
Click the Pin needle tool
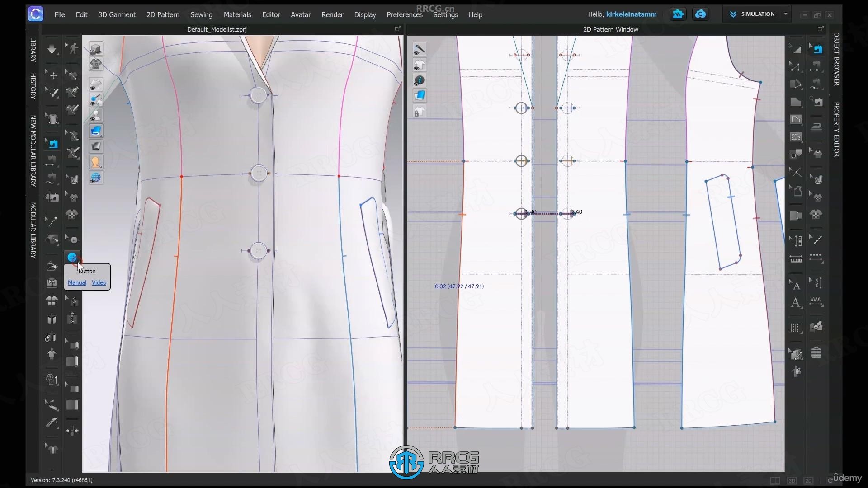[x=52, y=221]
